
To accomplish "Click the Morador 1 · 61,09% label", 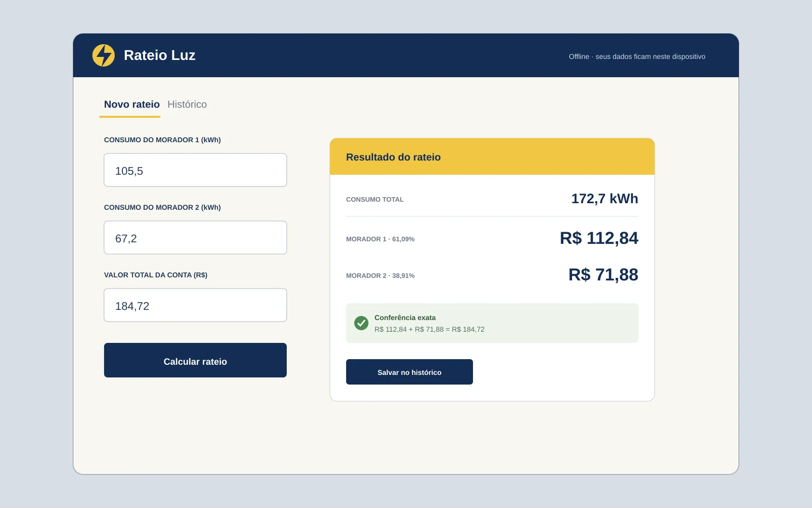I will (380, 239).
